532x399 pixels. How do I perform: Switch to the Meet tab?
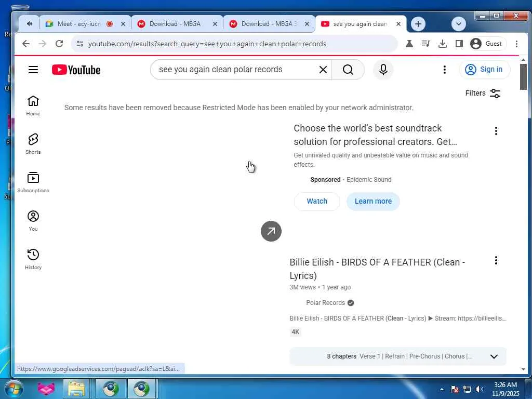[79, 24]
